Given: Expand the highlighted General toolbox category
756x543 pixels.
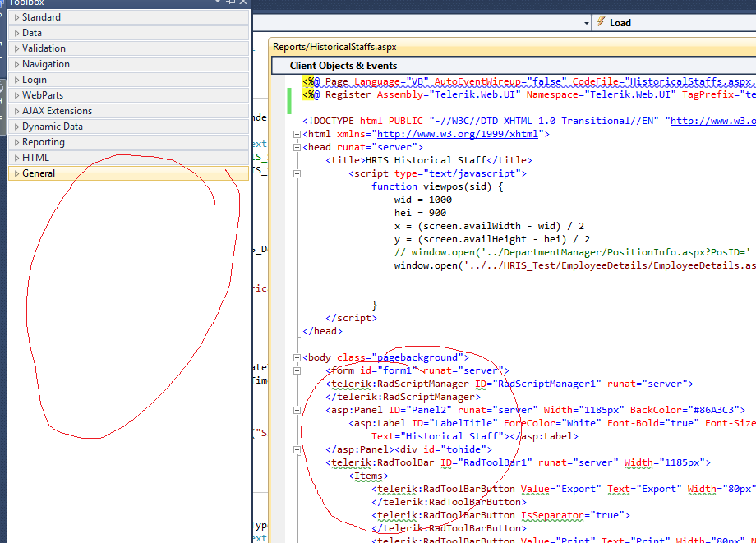Looking at the screenshot, I should pyautogui.click(x=128, y=173).
